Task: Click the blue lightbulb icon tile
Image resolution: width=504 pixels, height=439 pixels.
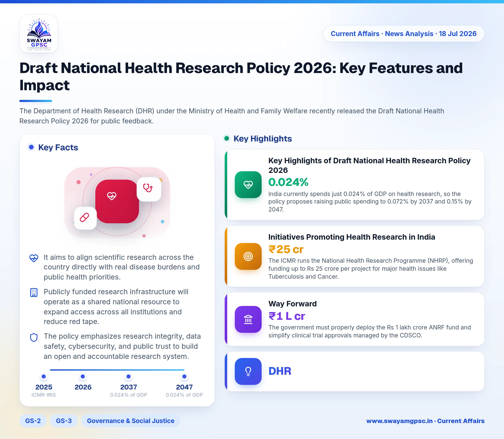Action: click(248, 371)
